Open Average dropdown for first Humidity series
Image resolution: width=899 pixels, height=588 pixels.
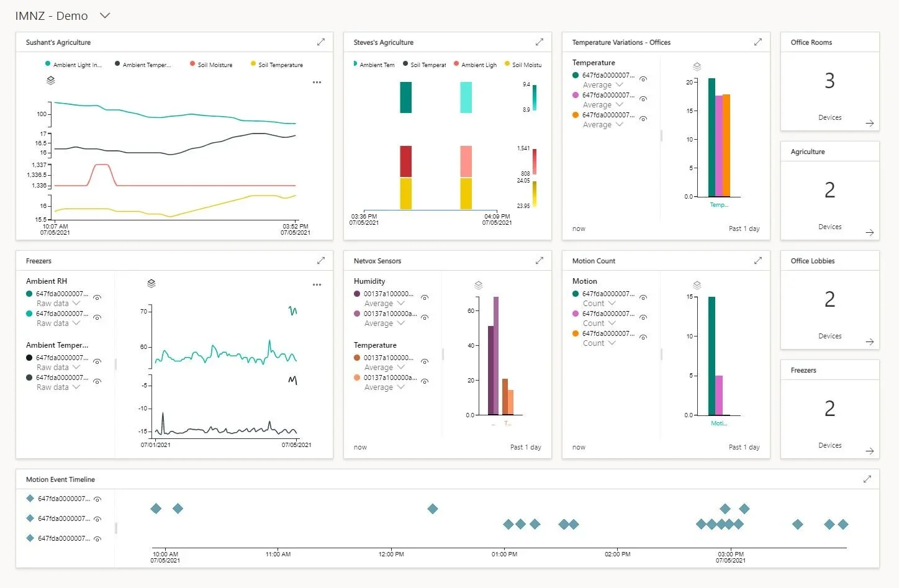pos(384,304)
